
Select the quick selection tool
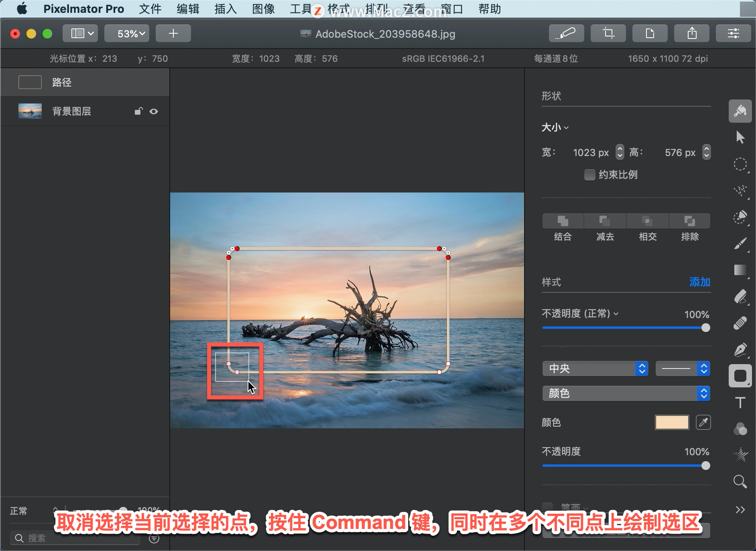[x=740, y=217]
